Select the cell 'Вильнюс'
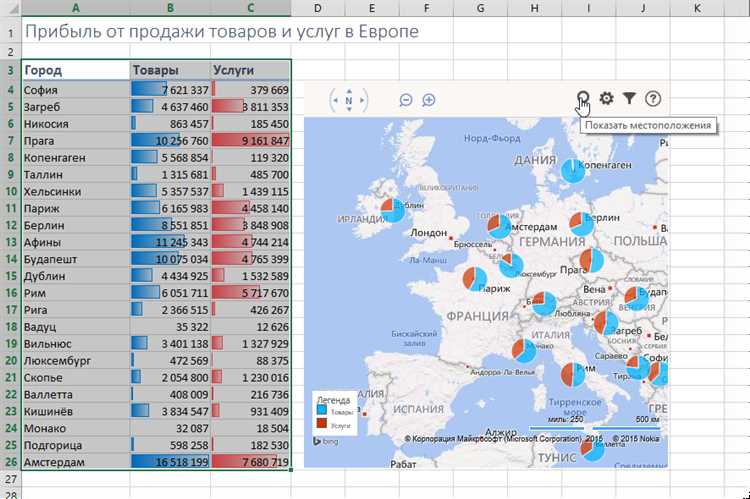The height and width of the screenshot is (499, 750). [76, 344]
